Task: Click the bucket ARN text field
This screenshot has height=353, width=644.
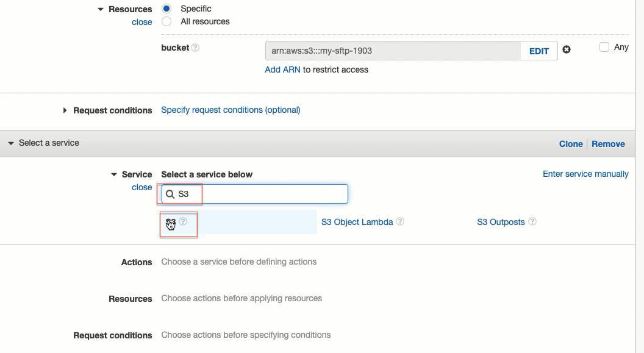Action: (393, 51)
